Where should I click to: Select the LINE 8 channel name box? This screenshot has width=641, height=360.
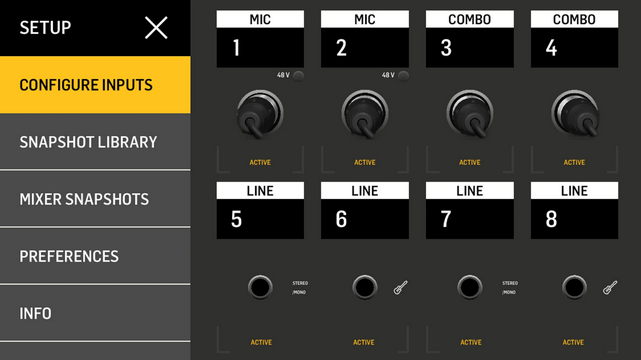[x=574, y=210]
